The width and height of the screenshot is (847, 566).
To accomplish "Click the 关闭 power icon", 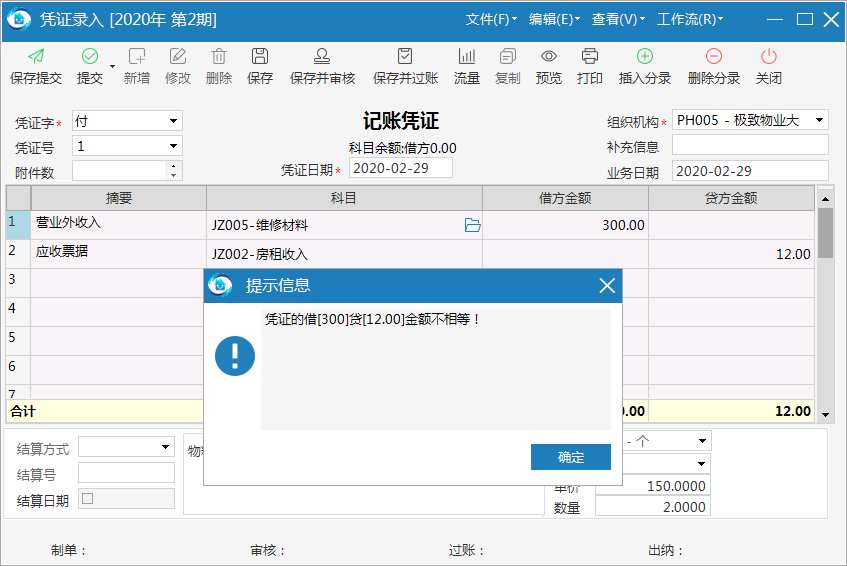I will click(769, 56).
